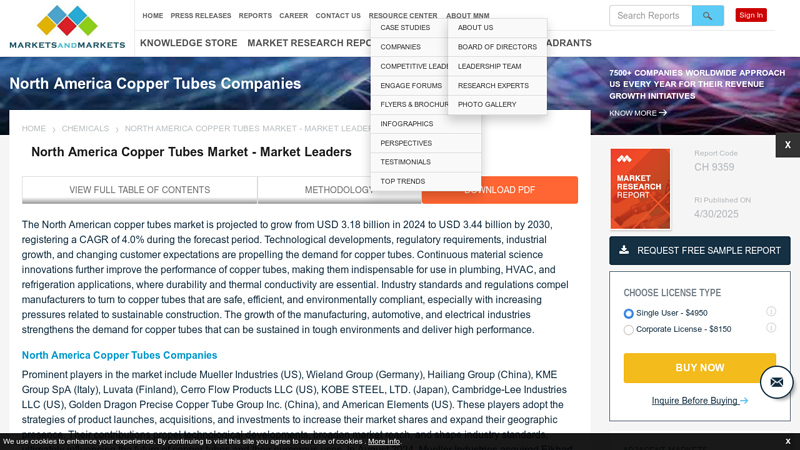This screenshot has width=800, height=450.
Task: Click REQUEST FREE SAMPLE REPORT button
Action: [699, 251]
